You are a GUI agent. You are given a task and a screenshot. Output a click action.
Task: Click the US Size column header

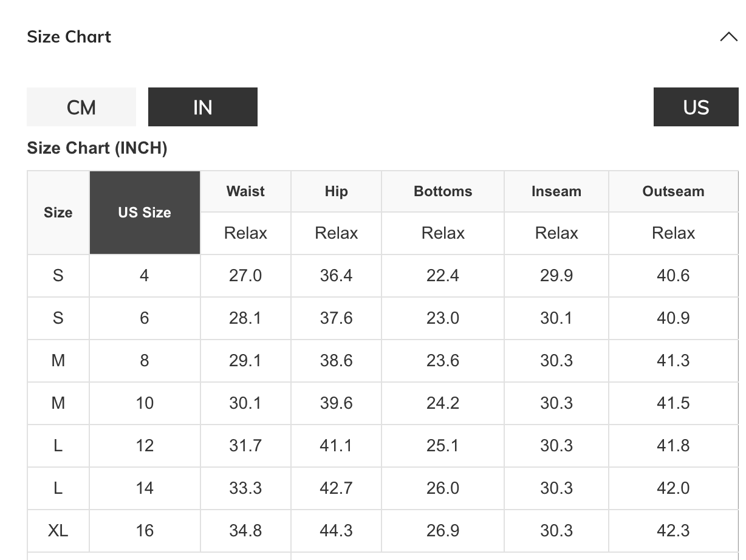click(145, 213)
